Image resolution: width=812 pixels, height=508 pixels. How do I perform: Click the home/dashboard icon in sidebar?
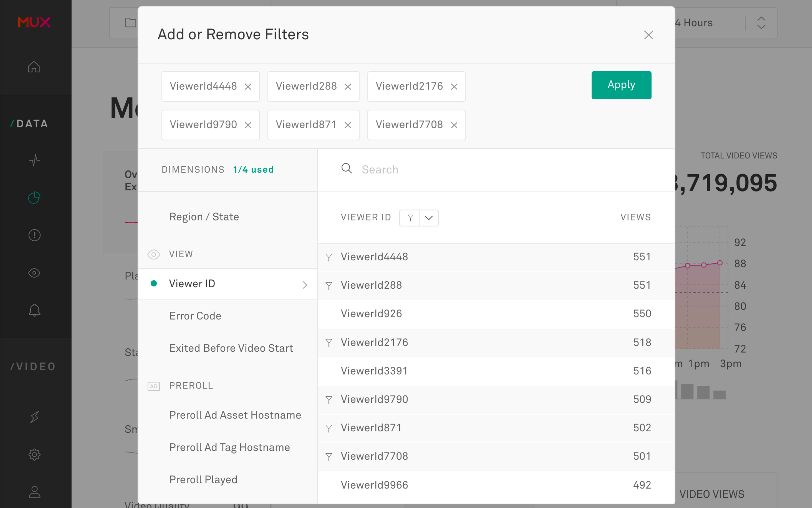pyautogui.click(x=34, y=67)
